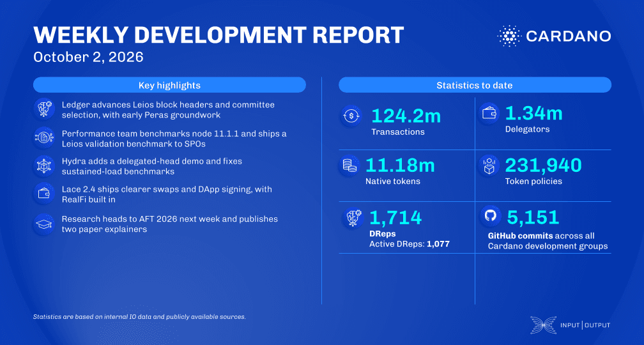This screenshot has height=345, width=644.
Task: Click the Research graduation cap icon
Action: coord(44,224)
